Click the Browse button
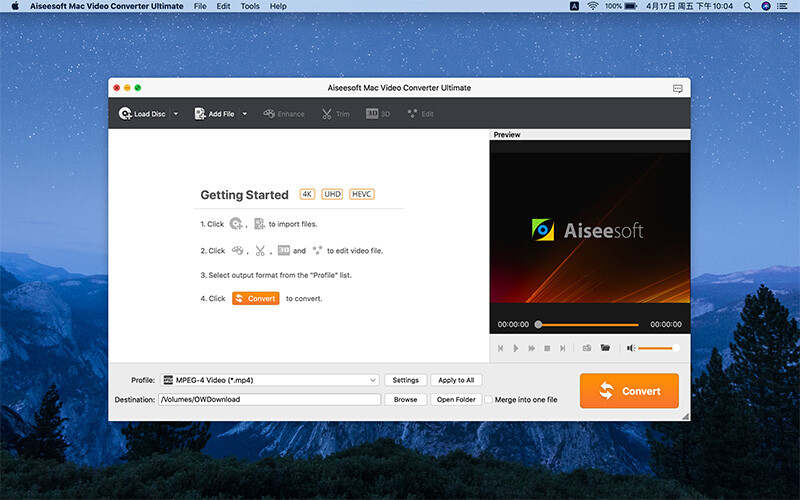The image size is (800, 500). tap(406, 399)
